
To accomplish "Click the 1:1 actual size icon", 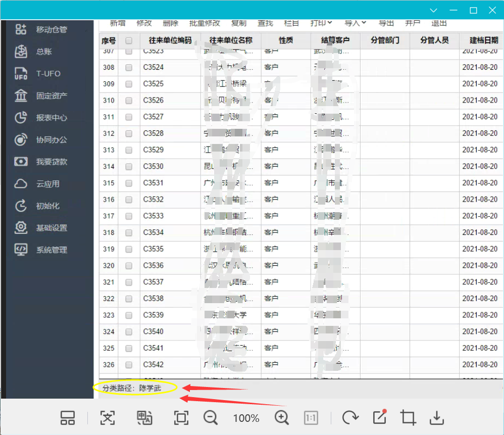I will click(311, 418).
